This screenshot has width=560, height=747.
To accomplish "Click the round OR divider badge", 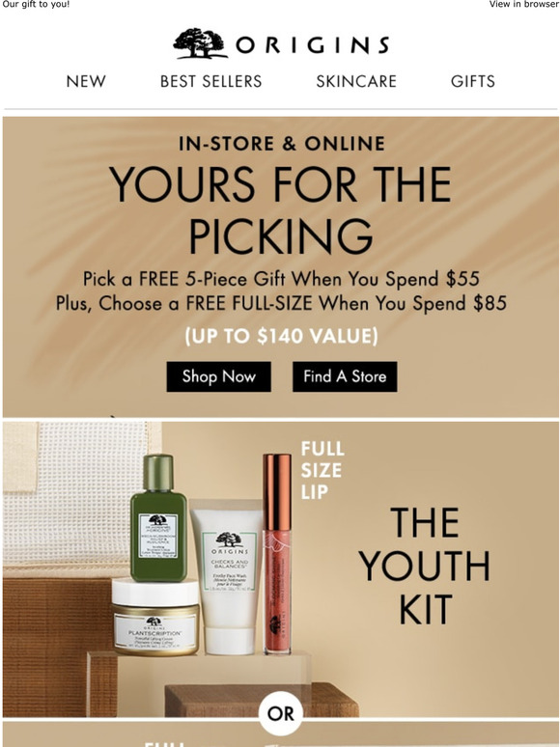I will (281, 713).
